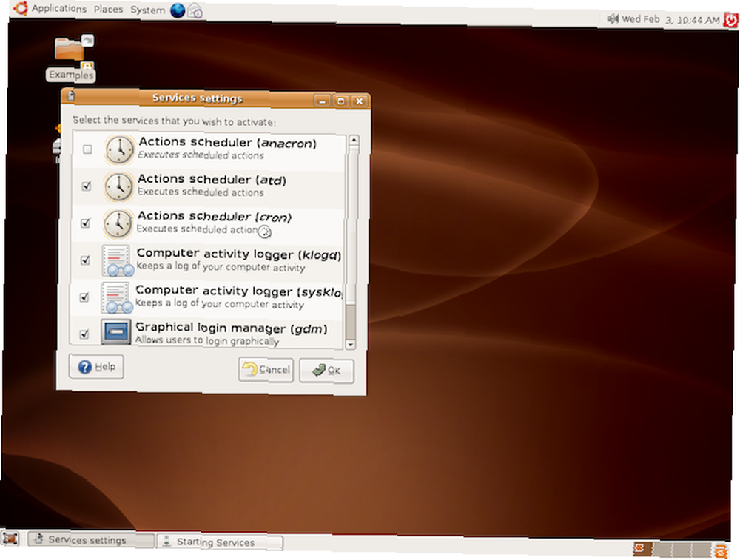Click the volume speaker icon
Image resolution: width=740 pixels, height=560 pixels.
pos(613,19)
